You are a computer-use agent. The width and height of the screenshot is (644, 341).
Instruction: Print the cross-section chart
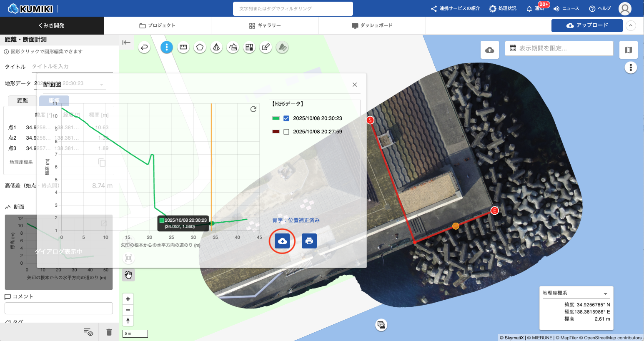coord(309,241)
